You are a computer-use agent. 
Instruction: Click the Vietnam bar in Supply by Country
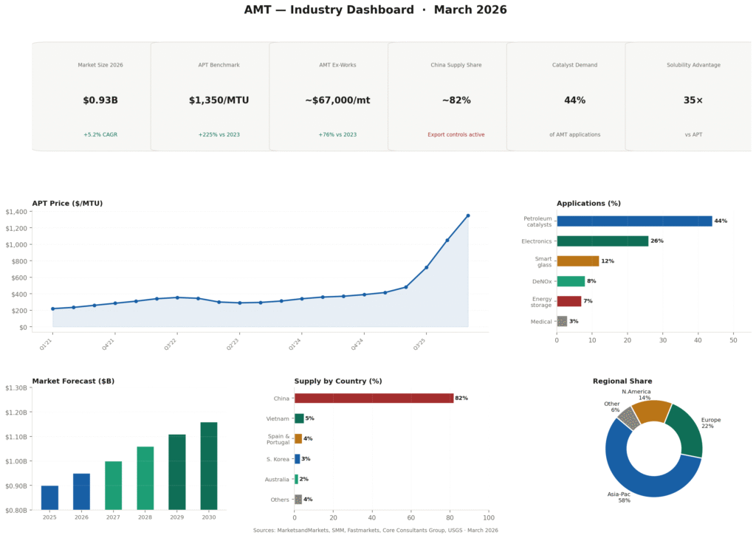pos(299,418)
